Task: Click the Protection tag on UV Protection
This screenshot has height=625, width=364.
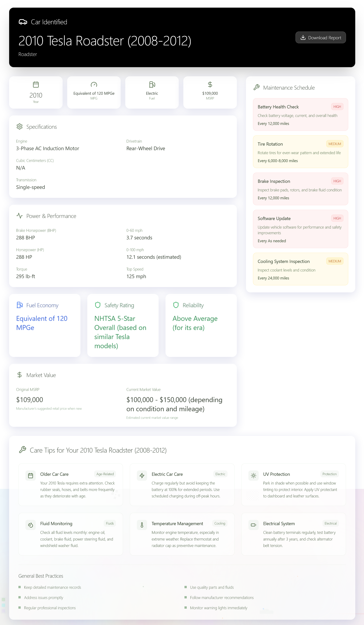Action: pyautogui.click(x=329, y=474)
